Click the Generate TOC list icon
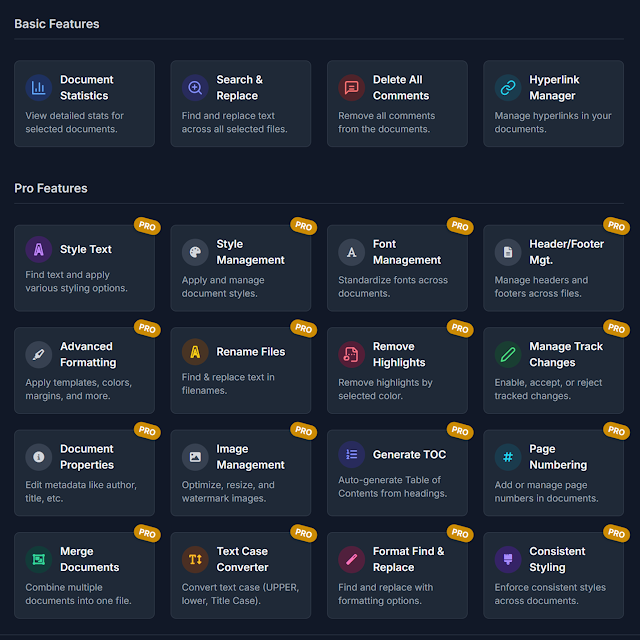The width and height of the screenshot is (640, 640). (x=351, y=455)
